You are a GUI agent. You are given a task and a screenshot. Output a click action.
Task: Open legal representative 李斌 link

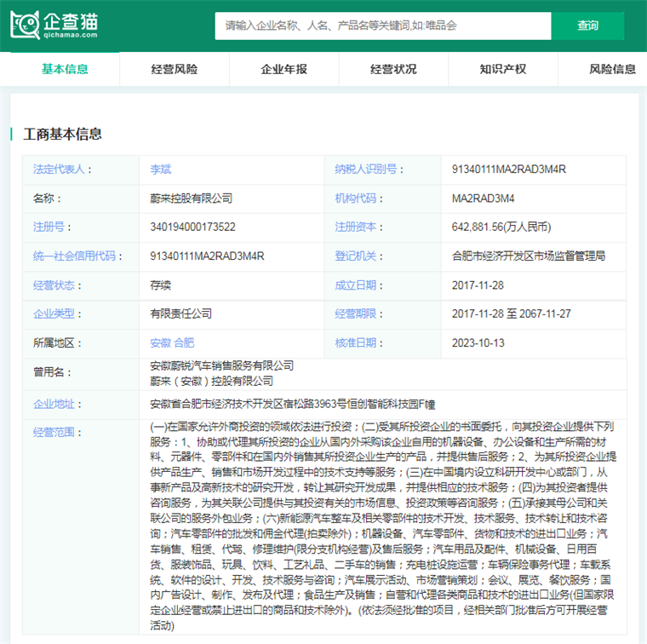pos(160,170)
